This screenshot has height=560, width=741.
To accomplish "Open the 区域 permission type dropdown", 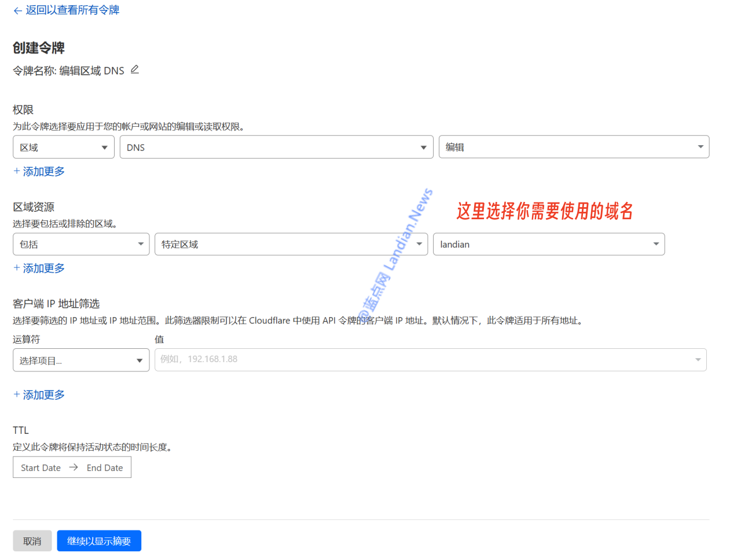I will click(x=64, y=148).
